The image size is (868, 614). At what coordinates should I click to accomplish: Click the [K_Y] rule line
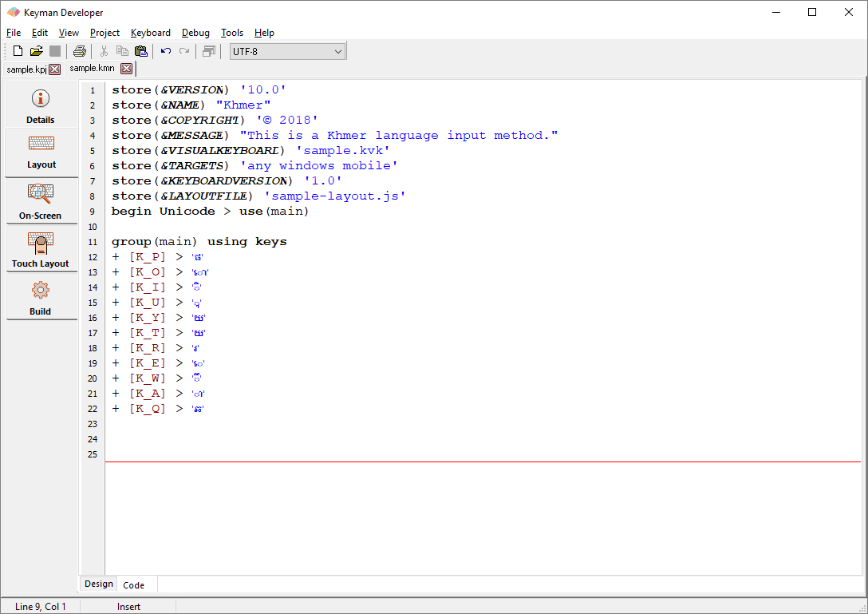[159, 318]
